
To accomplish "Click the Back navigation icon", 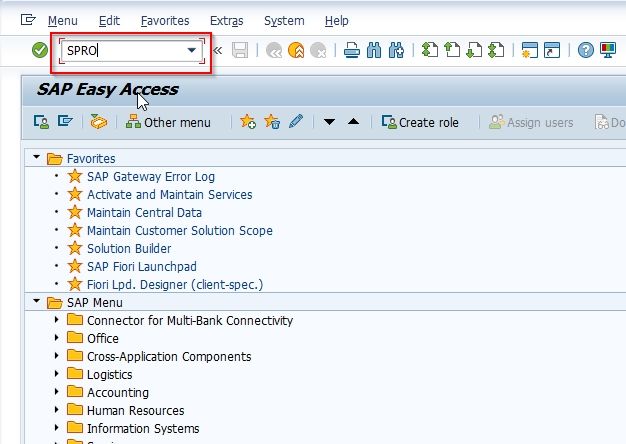I will pyautogui.click(x=274, y=51).
